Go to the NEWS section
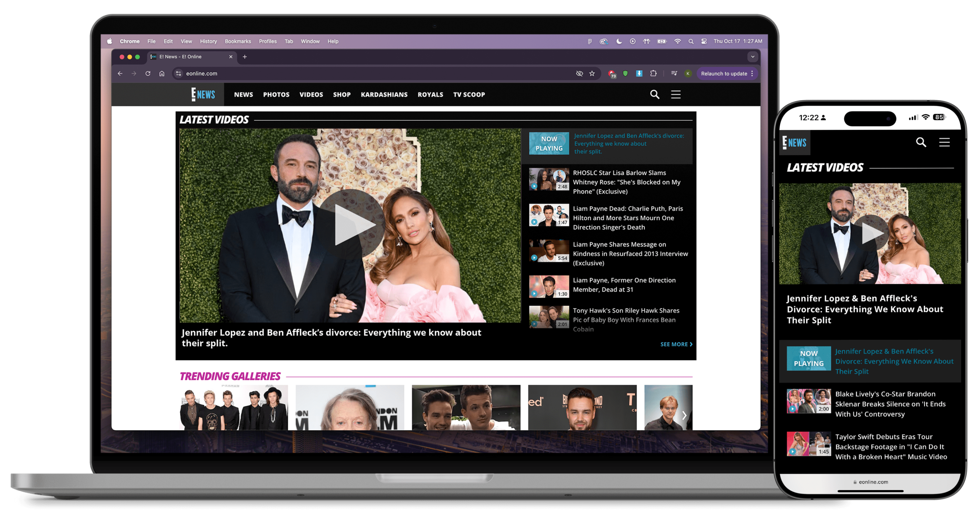The width and height of the screenshot is (980, 516). [x=243, y=94]
